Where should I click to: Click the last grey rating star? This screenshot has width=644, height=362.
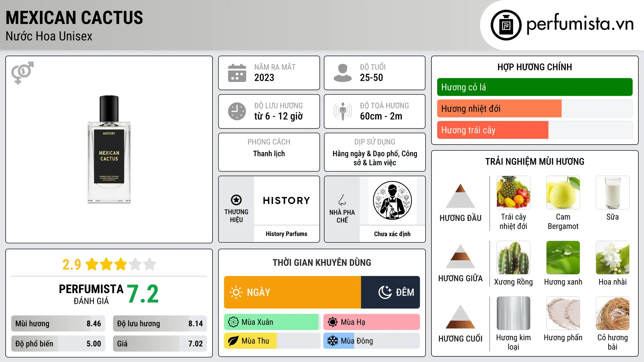[150, 264]
